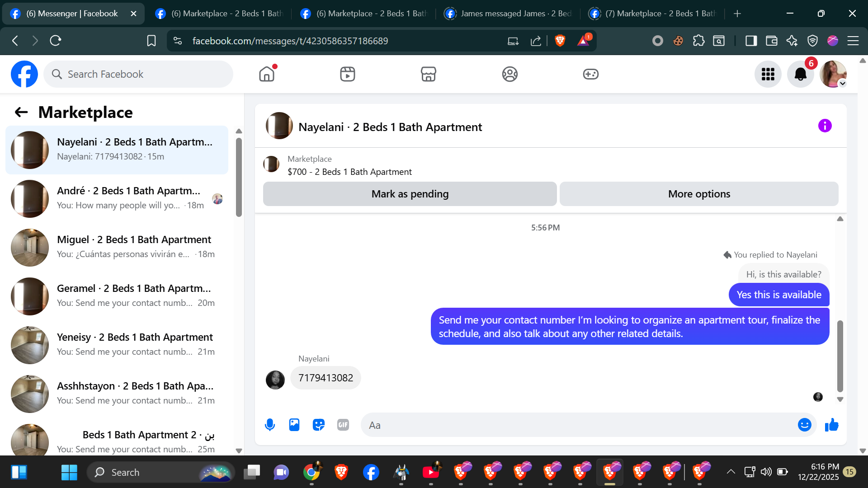
Task: Open conversation info purple icon
Action: point(825,126)
